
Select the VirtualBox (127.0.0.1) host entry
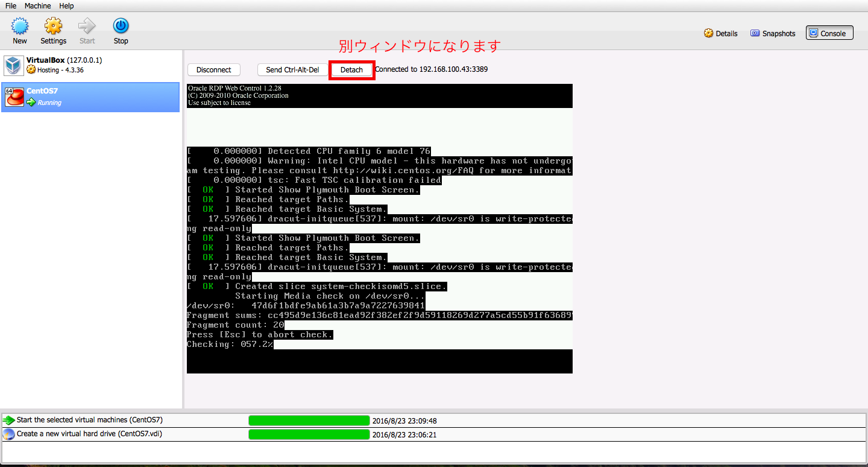click(90, 65)
